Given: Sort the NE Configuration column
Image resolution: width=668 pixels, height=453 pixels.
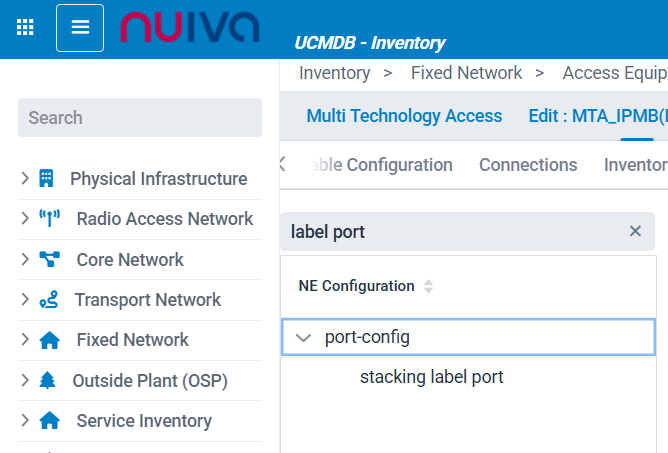Looking at the screenshot, I should coord(429,286).
